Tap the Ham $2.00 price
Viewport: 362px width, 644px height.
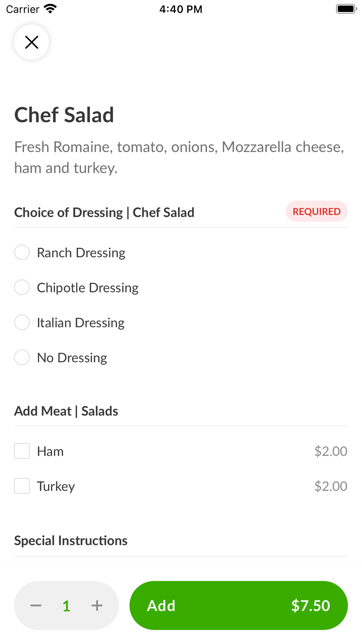(x=331, y=451)
